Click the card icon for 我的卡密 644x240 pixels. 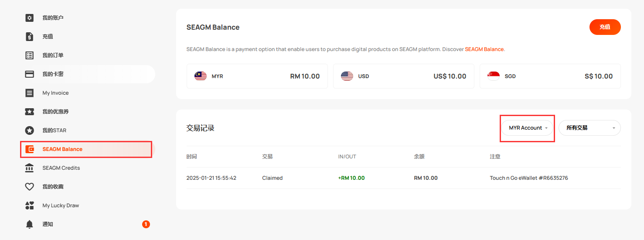click(29, 74)
